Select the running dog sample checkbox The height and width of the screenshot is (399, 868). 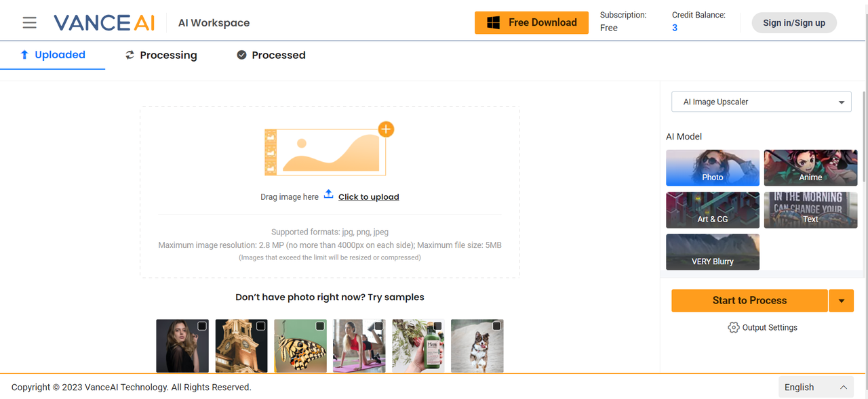[x=496, y=326]
